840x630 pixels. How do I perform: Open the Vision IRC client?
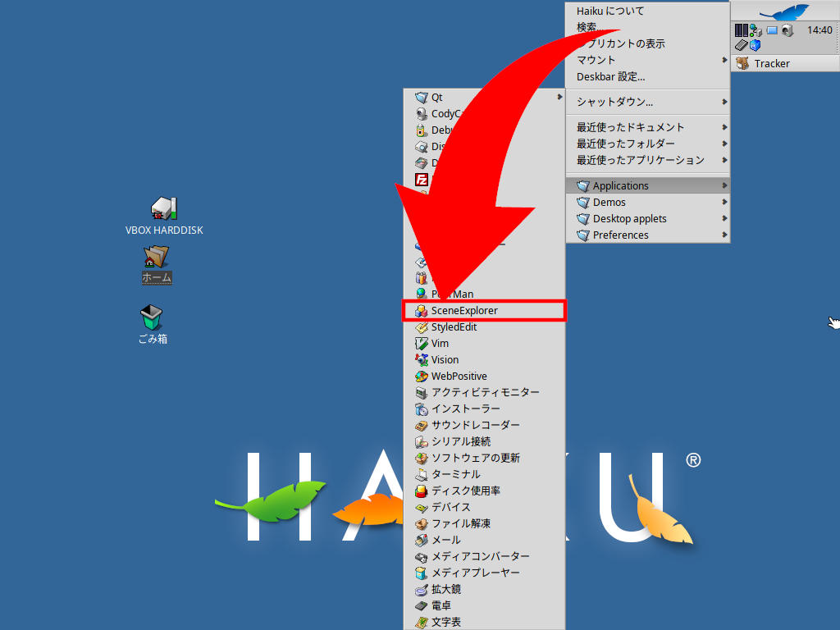point(484,360)
